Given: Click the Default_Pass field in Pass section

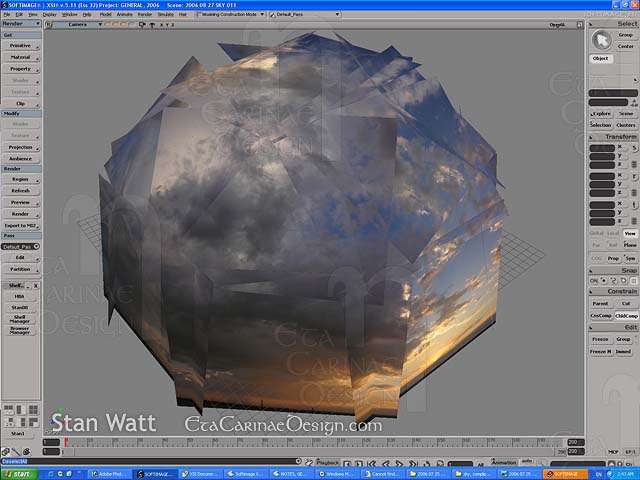Looking at the screenshot, I should coord(18,246).
